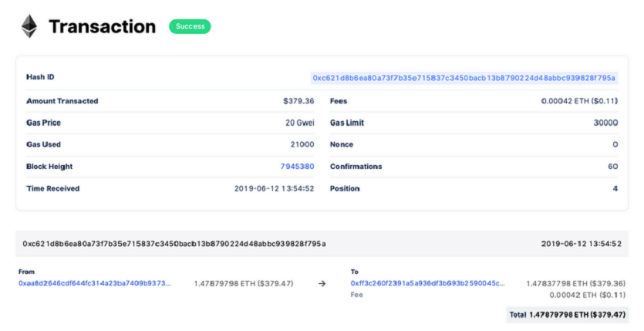Click the Position label

click(345, 188)
